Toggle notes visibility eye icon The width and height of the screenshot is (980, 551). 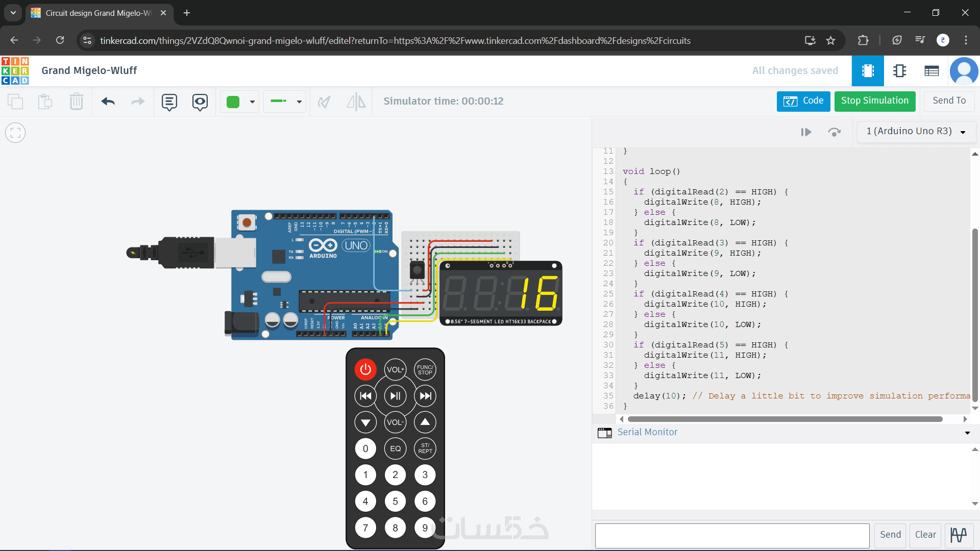pos(200,102)
